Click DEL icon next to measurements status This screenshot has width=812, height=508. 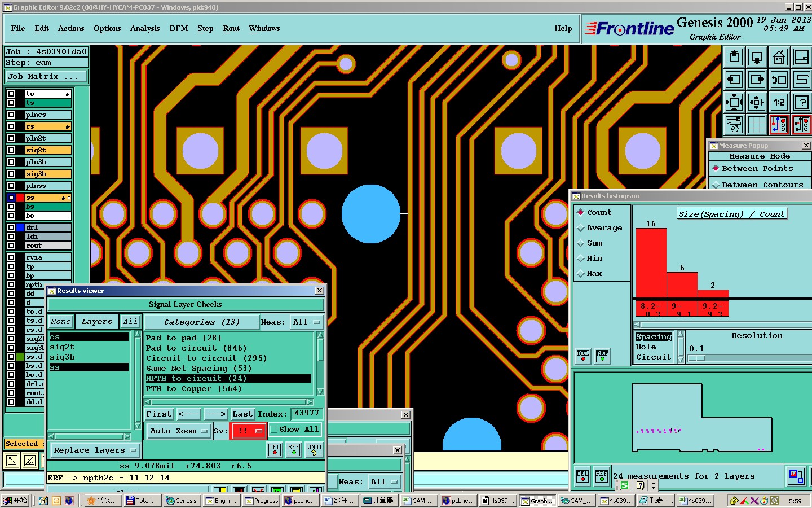(582, 476)
